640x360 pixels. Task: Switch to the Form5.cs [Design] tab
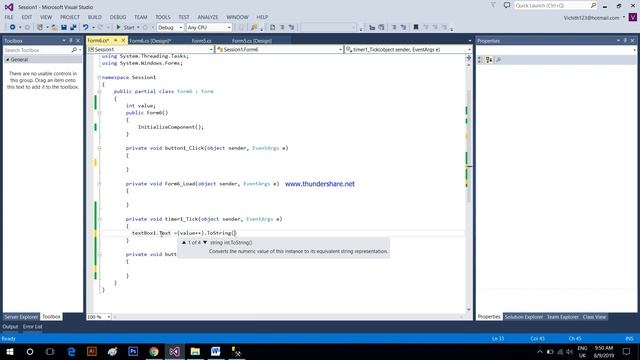251,41
